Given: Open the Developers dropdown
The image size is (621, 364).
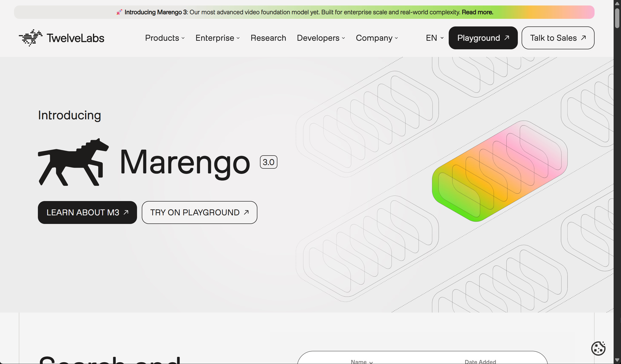Looking at the screenshot, I should click(321, 38).
